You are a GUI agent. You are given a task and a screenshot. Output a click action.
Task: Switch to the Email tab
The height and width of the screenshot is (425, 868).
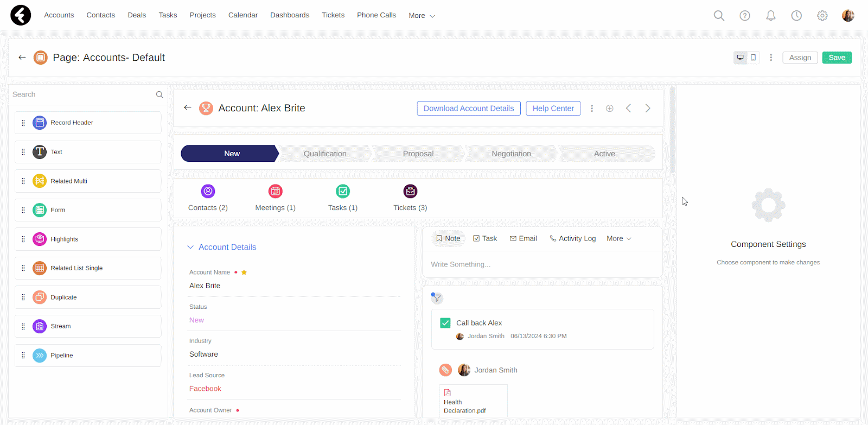click(x=524, y=238)
